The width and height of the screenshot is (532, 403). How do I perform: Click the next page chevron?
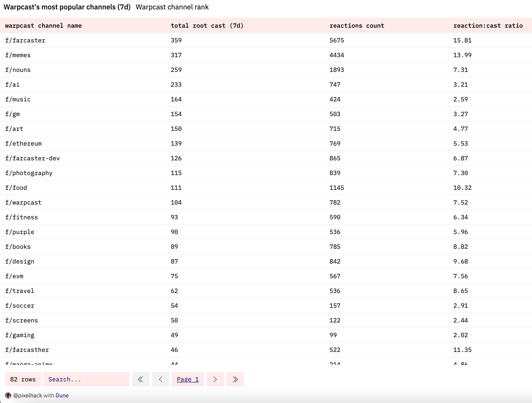[x=215, y=379]
